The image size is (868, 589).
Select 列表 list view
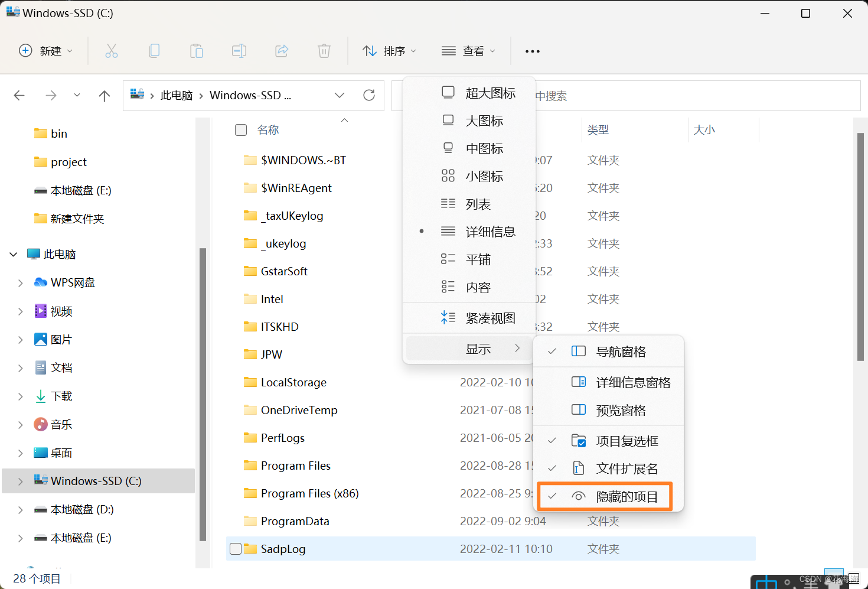click(469, 204)
